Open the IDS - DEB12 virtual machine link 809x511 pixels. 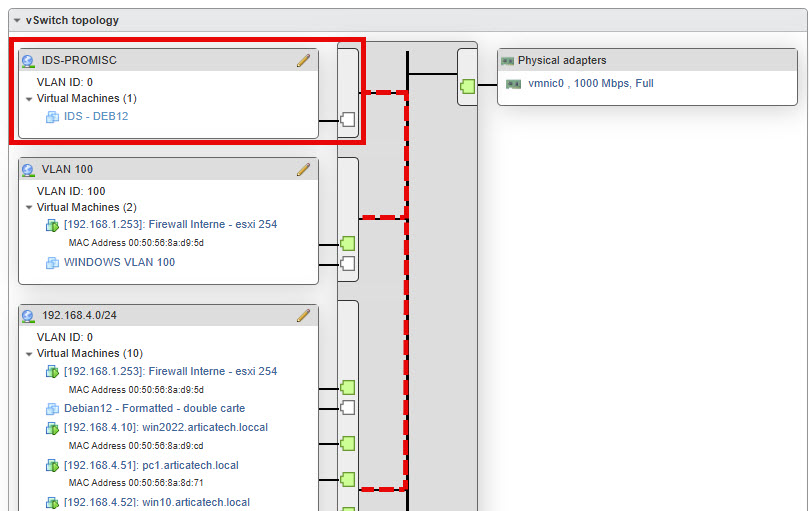[x=96, y=117]
